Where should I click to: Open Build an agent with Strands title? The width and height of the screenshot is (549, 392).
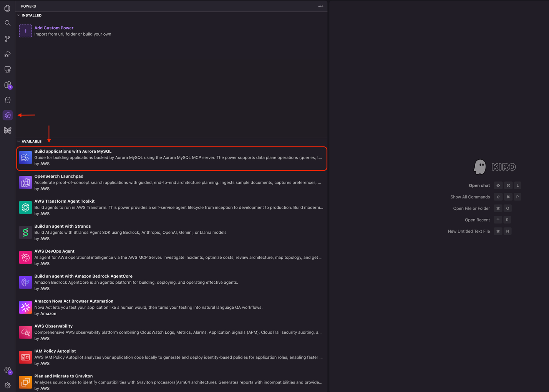(x=63, y=226)
